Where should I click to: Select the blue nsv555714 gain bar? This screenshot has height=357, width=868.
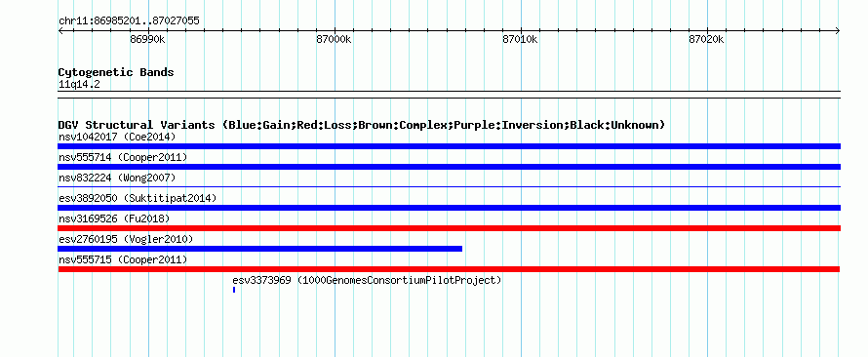(x=449, y=167)
